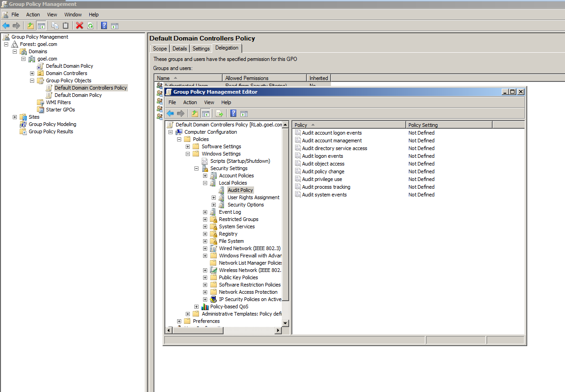Expand Event Log node
This screenshot has height=392, width=565.
pyautogui.click(x=205, y=212)
